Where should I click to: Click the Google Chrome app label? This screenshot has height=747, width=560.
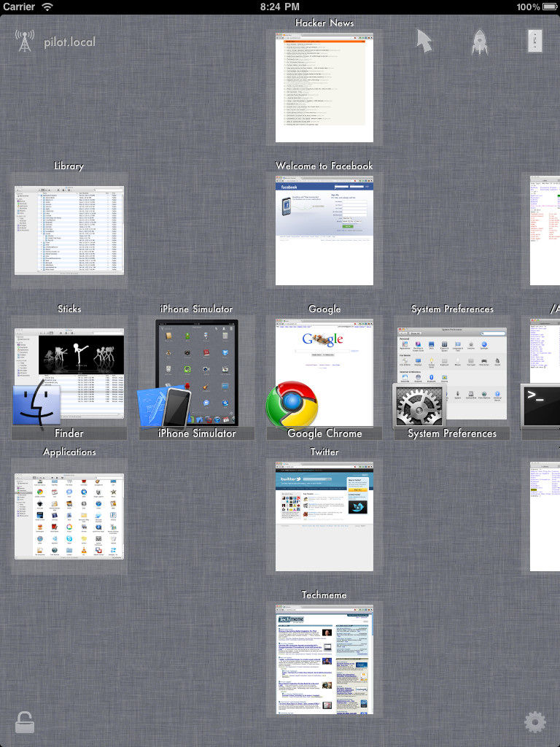324,433
